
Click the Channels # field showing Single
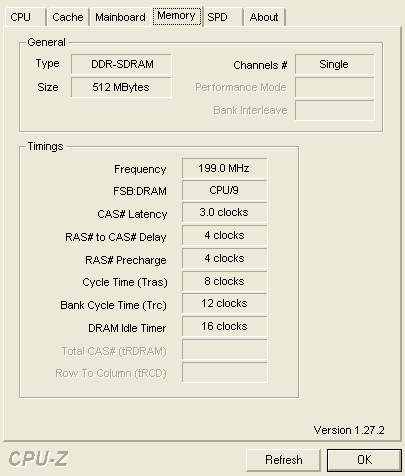pyautogui.click(x=335, y=64)
